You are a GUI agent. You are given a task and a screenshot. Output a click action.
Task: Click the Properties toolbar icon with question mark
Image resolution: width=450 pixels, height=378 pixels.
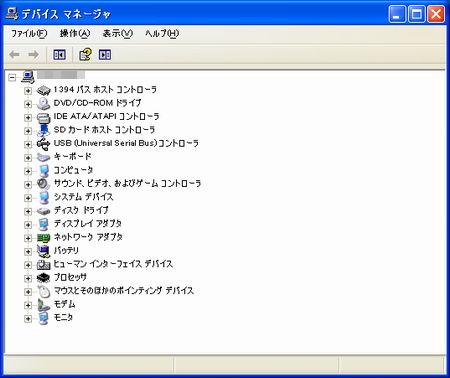coord(85,54)
